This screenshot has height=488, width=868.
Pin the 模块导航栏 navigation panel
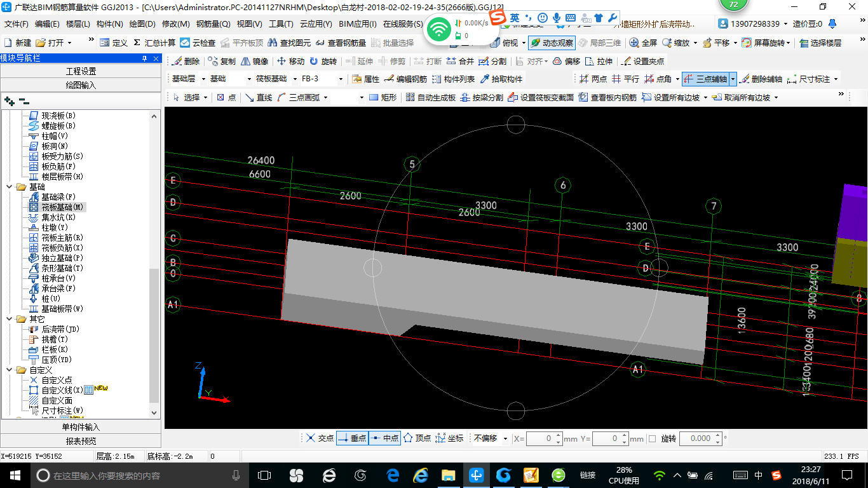click(144, 58)
